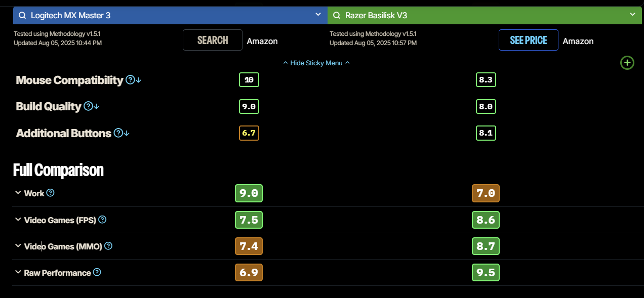Click Logitech Work score 9.0
This screenshot has height=298, width=644.
[x=249, y=193]
